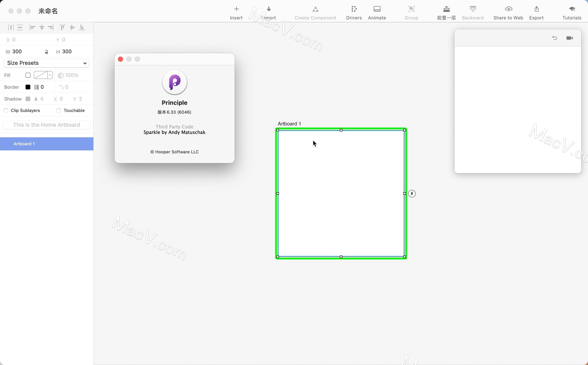Click the lightning bolt beside the artboard

(412, 194)
